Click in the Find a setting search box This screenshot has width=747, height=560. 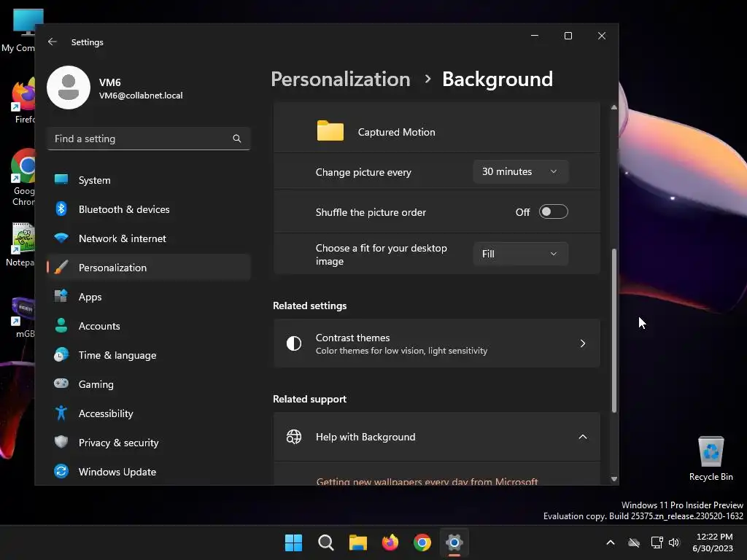click(x=149, y=139)
